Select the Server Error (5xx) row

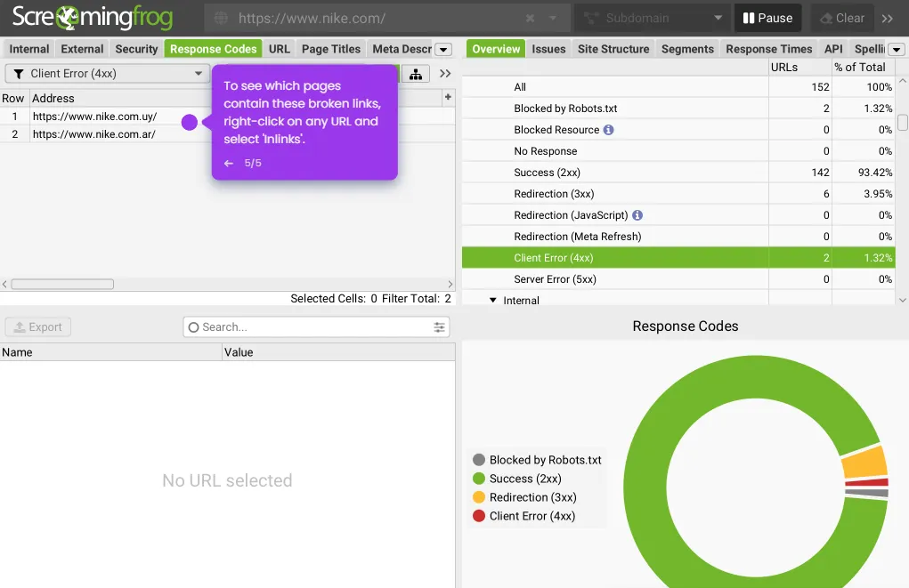point(678,279)
